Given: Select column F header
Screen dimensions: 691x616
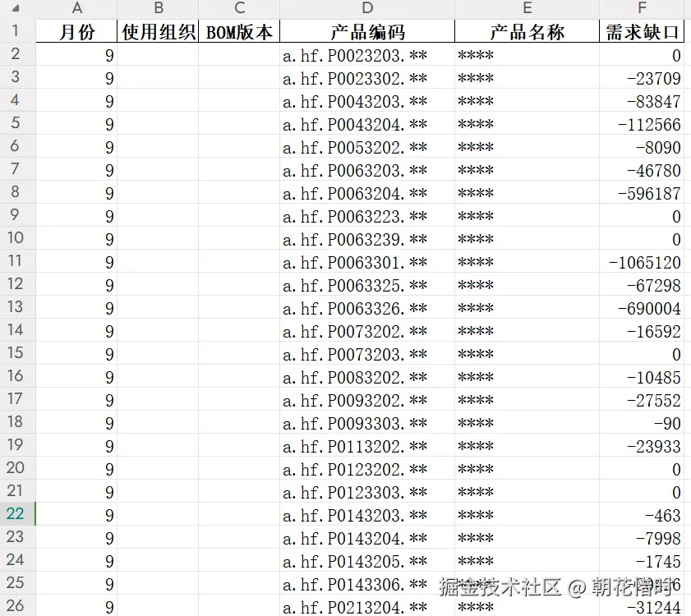Looking at the screenshot, I should [x=642, y=8].
